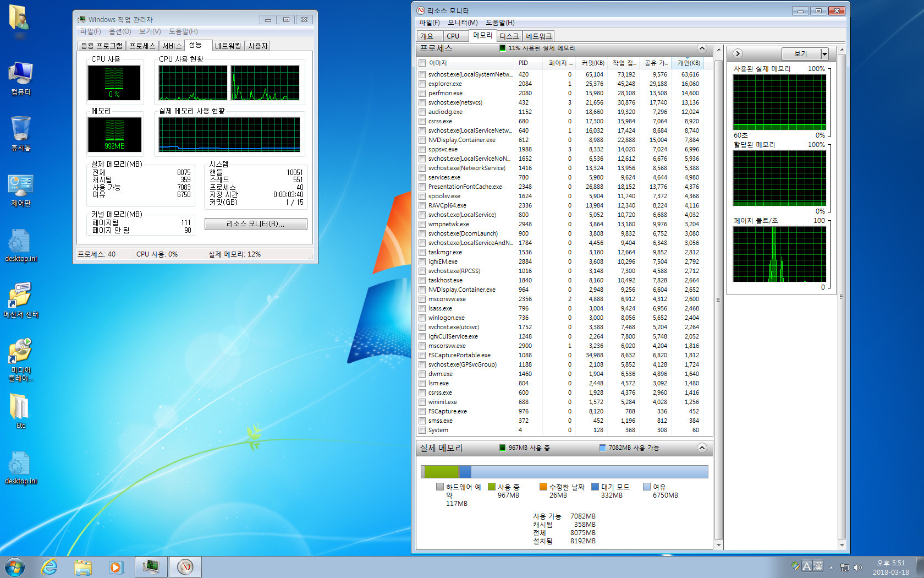Select the svchost.exe(netsvcs) row
Image resolution: width=924 pixels, height=578 pixels.
pyautogui.click(x=561, y=102)
